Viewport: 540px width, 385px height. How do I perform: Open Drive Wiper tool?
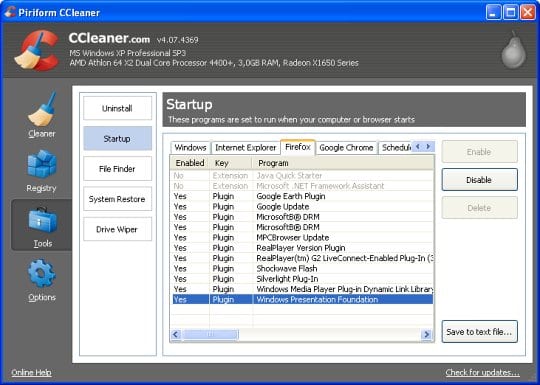click(117, 229)
